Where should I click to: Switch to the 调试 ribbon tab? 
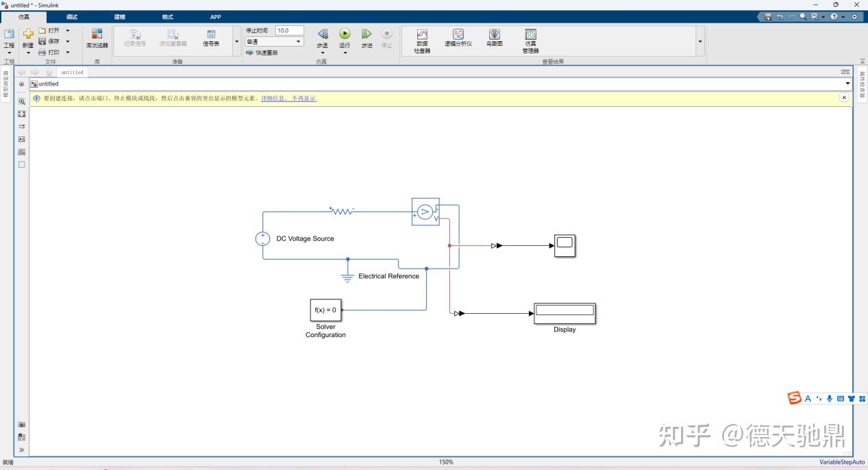pyautogui.click(x=72, y=17)
